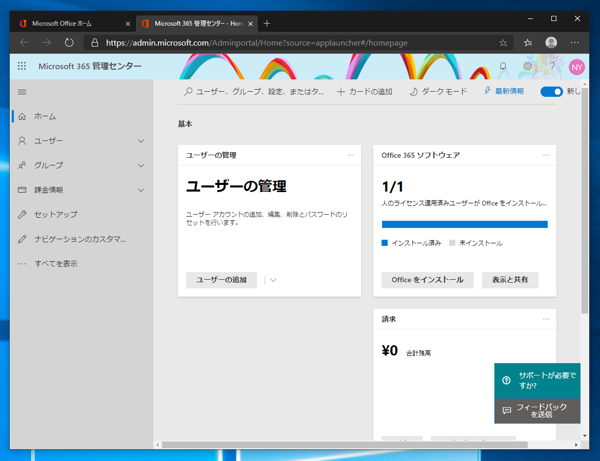Click the browser address bar URL
The image size is (600, 461).
pyautogui.click(x=256, y=43)
